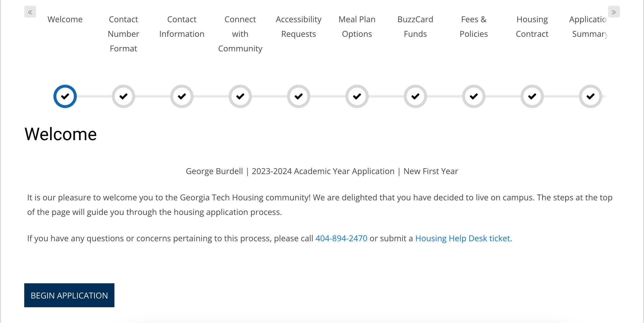Click the BuzzCard Funds step checkmark
Viewport: 644px width, 323px height.
point(415,96)
